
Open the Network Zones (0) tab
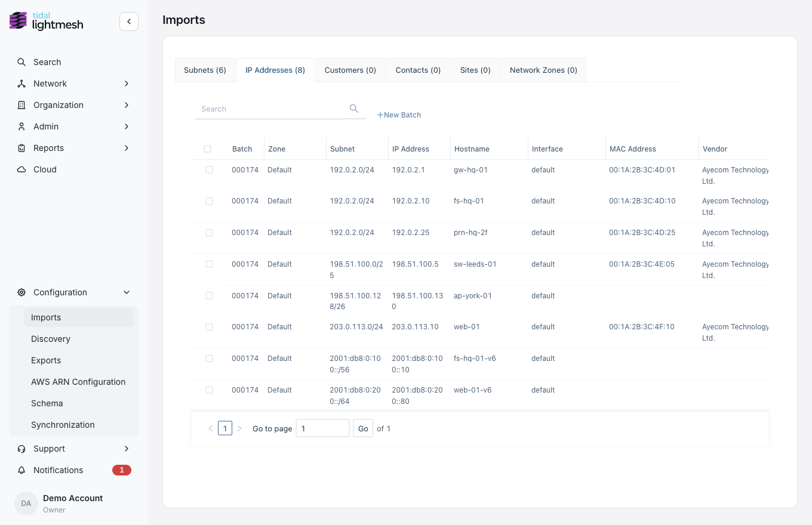[543, 70]
